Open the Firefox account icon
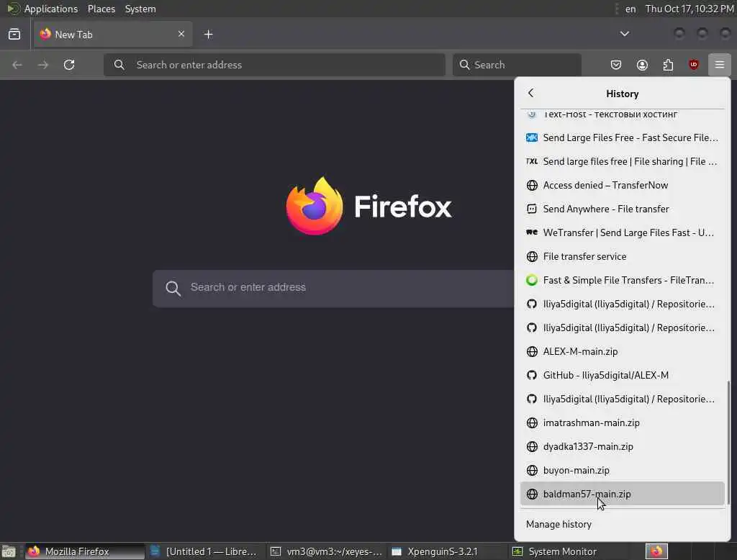Screen dimensions: 737x560 (x=642, y=64)
